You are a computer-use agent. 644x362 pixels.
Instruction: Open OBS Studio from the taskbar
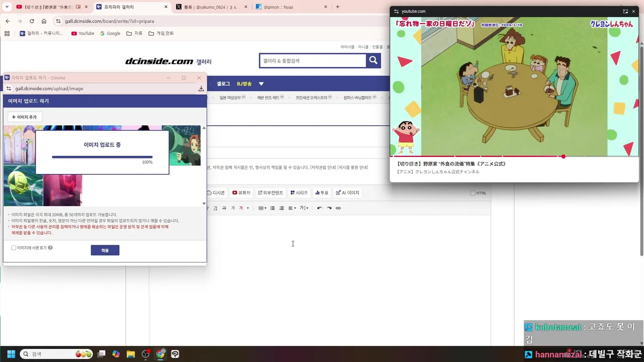(x=145, y=354)
